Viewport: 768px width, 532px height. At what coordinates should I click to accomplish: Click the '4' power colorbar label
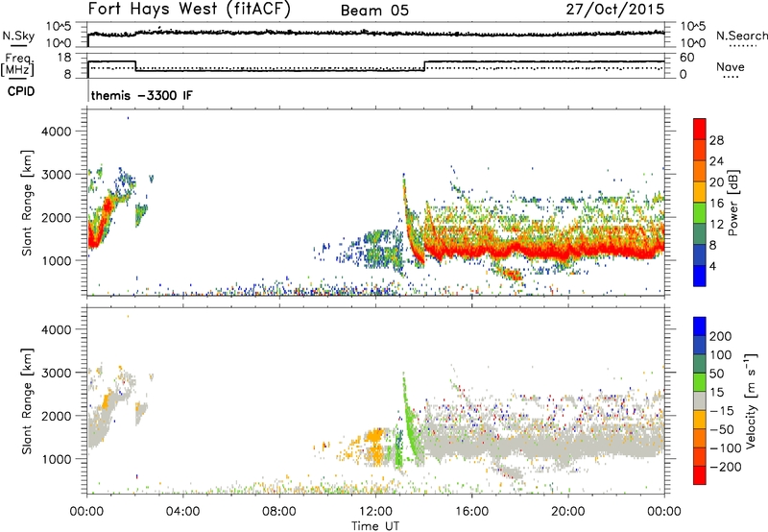[712, 266]
